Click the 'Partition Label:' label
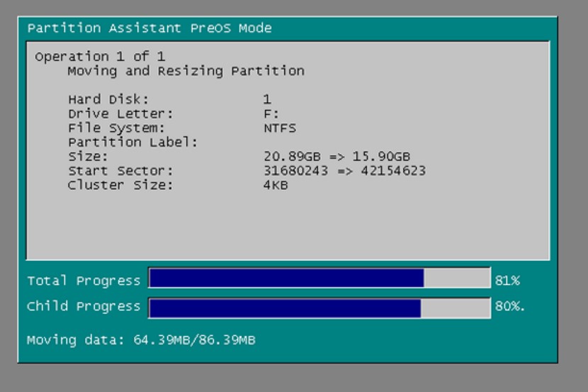The image size is (588, 392). (132, 142)
